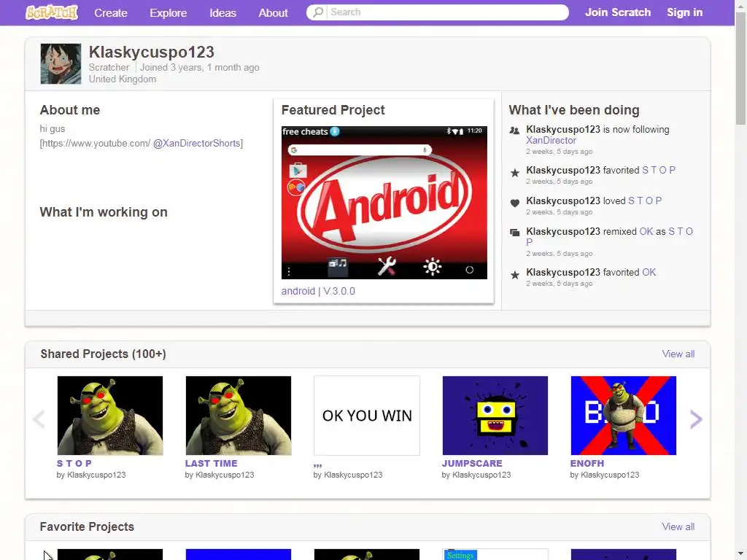
Task: Open the LAST TIME project thumbnail
Action: (239, 416)
